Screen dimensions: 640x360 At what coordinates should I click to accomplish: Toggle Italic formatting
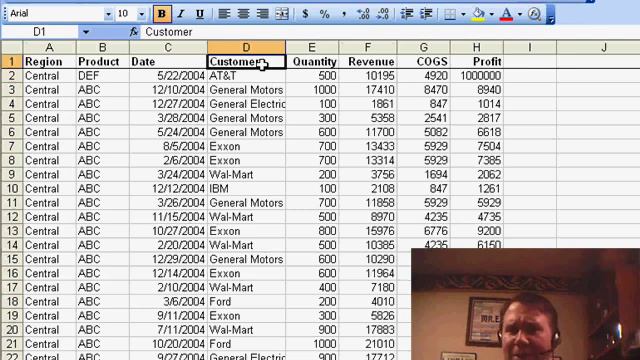(x=180, y=14)
